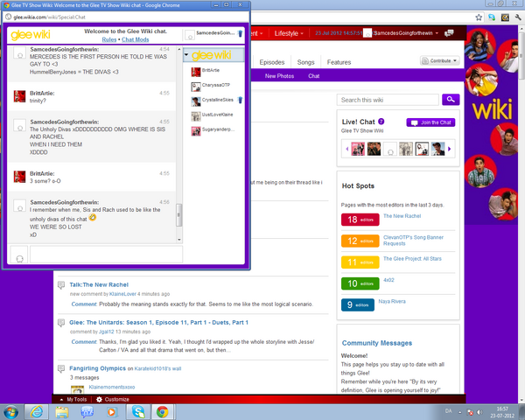
Task: Open the Glee: The Unitards Season 1 link
Action: 158,323
